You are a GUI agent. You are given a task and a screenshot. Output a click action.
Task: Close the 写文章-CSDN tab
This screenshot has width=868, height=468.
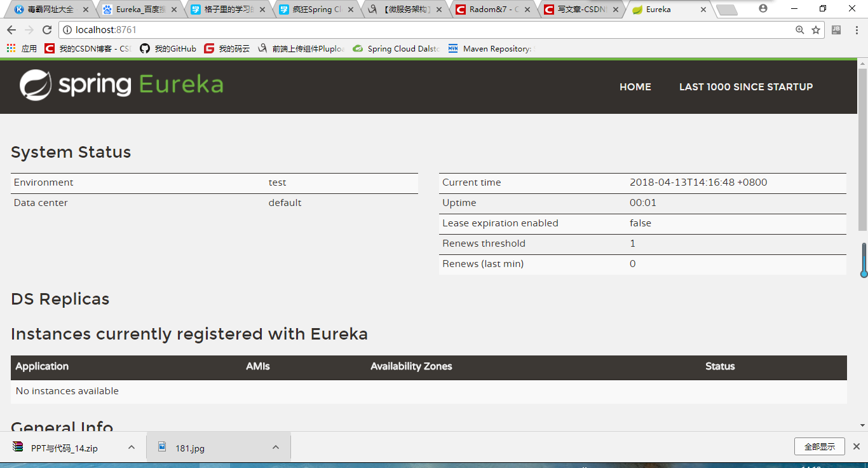point(616,10)
